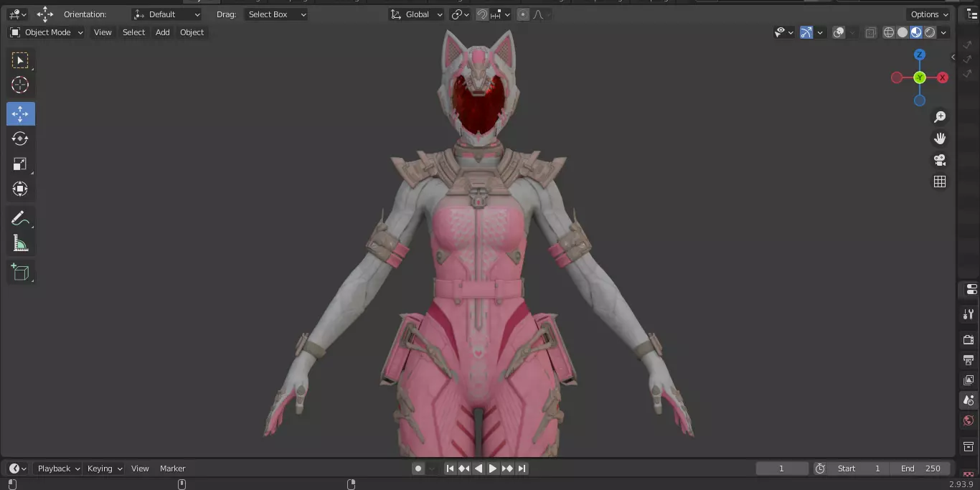
Task: Switch to solid shading
Action: 903,32
